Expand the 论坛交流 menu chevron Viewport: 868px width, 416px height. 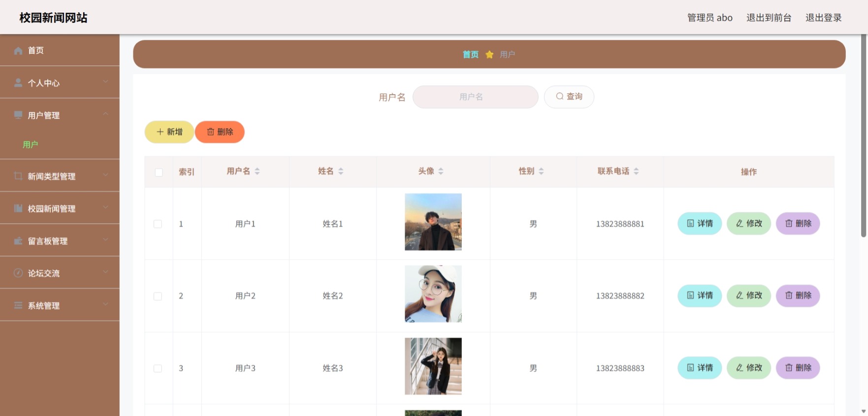[x=105, y=272]
